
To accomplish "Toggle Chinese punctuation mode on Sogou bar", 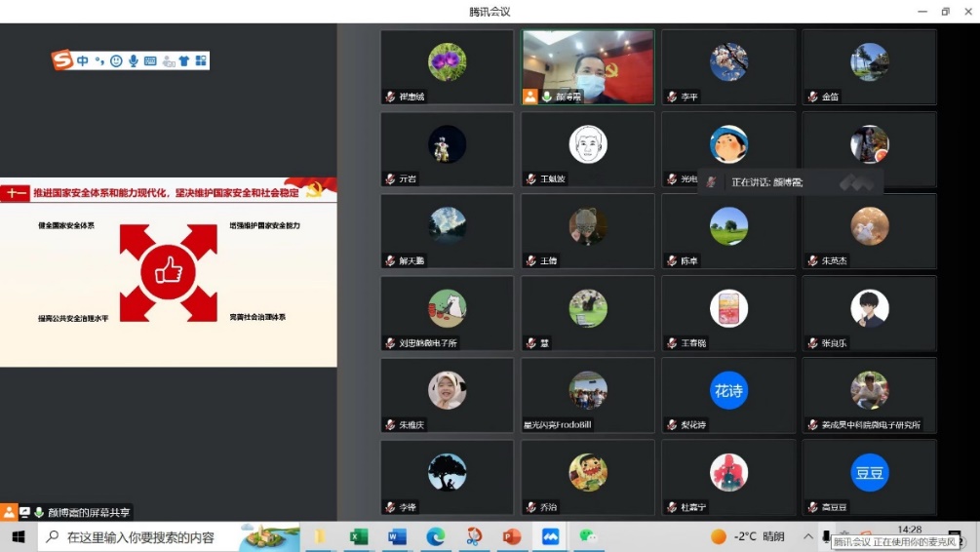I will coord(99,60).
